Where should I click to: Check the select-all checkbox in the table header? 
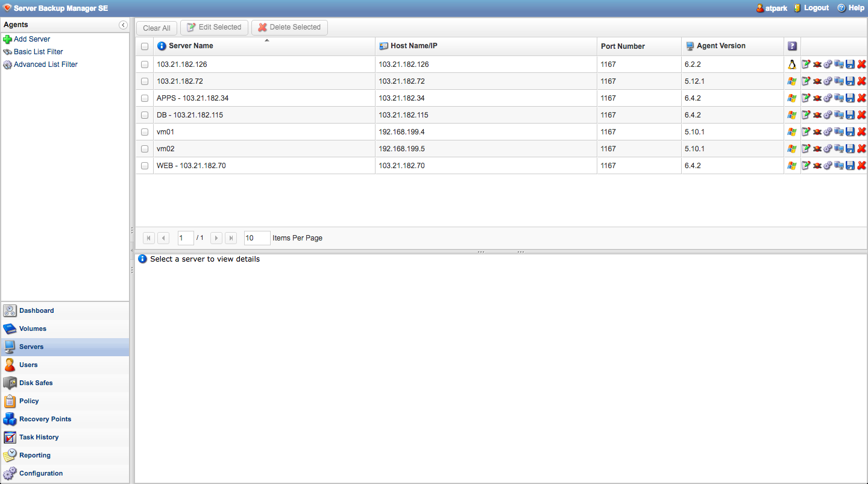click(145, 46)
